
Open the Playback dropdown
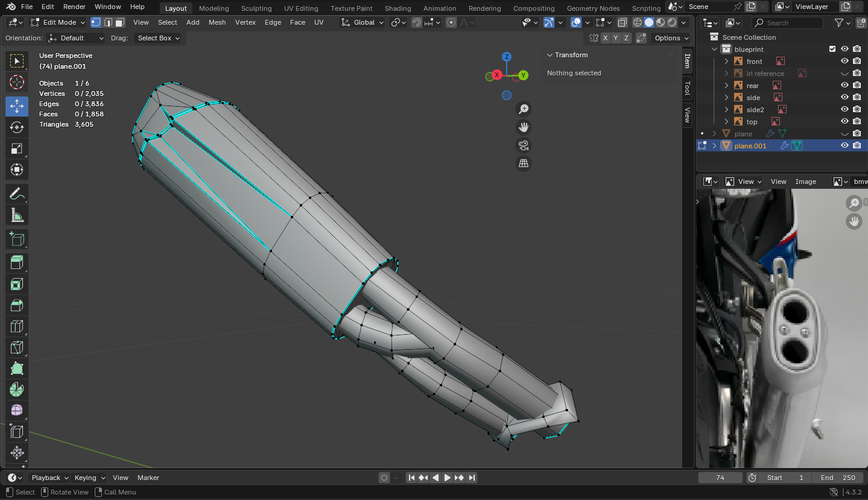(49, 478)
